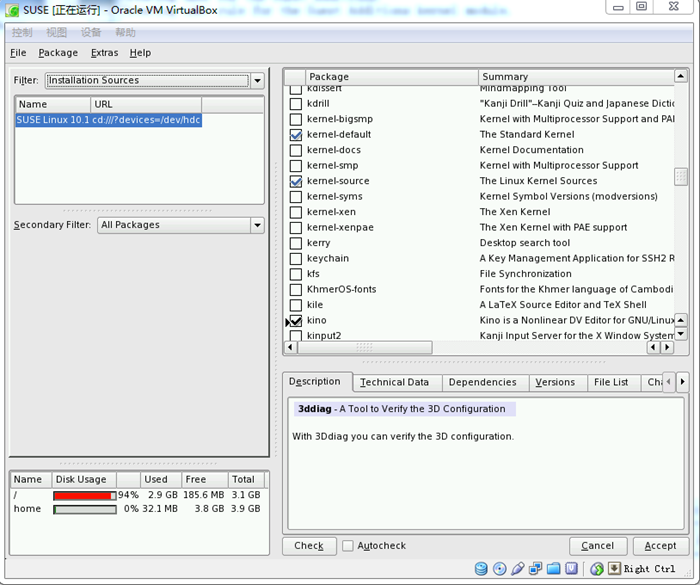Open the Extras menu
The image size is (700, 585).
tap(104, 53)
